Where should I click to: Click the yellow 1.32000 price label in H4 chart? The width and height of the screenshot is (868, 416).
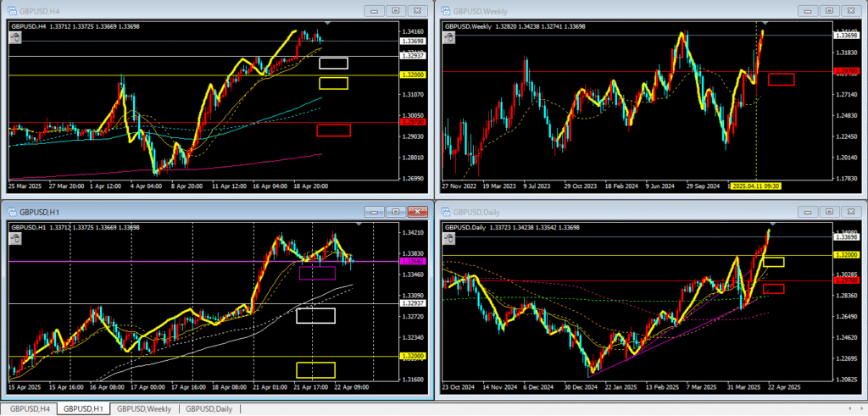(415, 75)
